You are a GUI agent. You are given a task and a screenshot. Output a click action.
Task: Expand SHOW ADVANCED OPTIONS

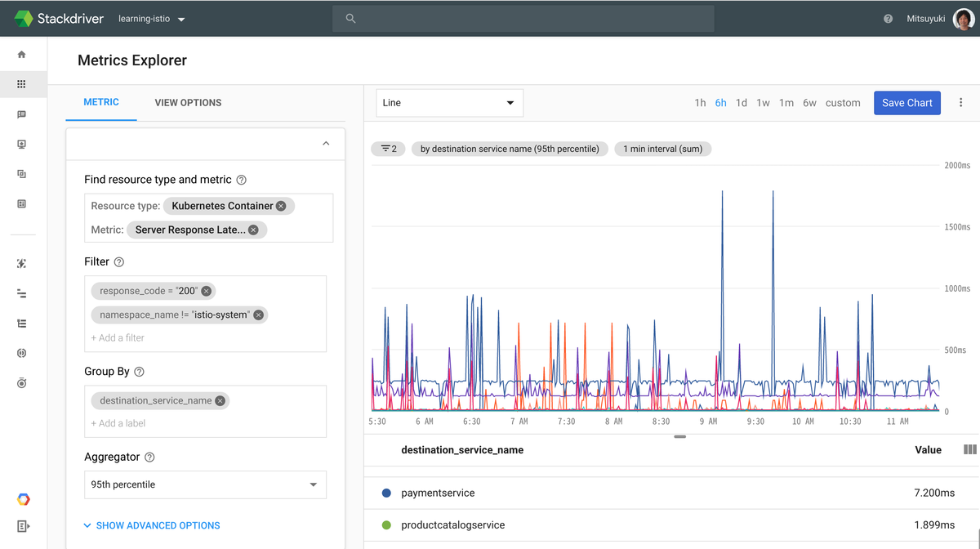[152, 525]
